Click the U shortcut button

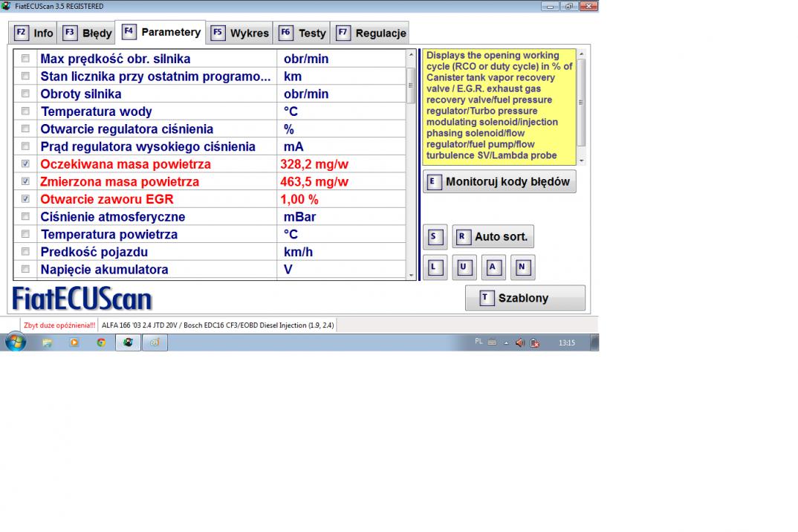(464, 267)
